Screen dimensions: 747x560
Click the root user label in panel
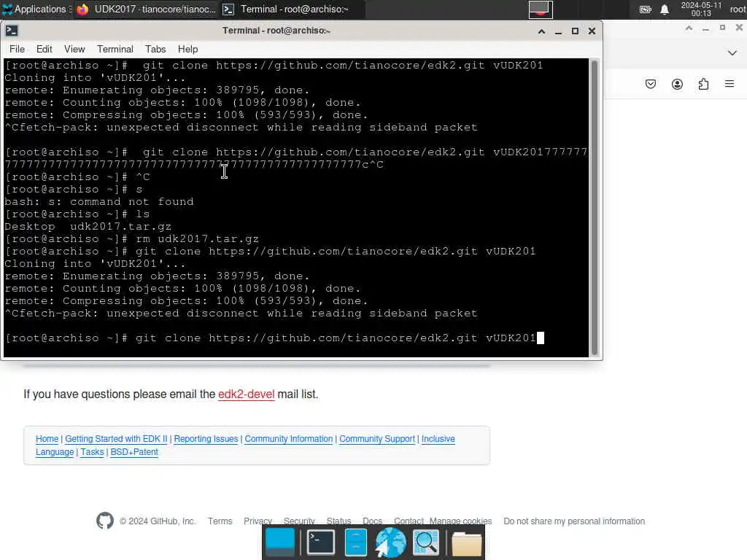[738, 9]
